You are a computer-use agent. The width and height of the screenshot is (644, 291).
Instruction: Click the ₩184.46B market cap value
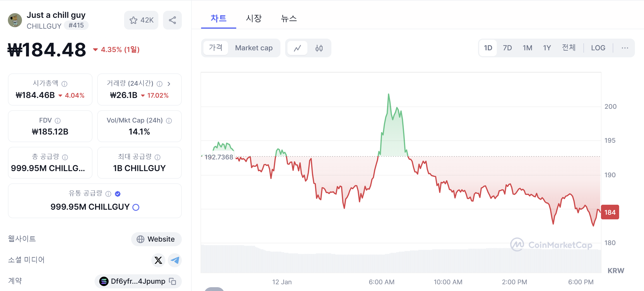click(35, 95)
